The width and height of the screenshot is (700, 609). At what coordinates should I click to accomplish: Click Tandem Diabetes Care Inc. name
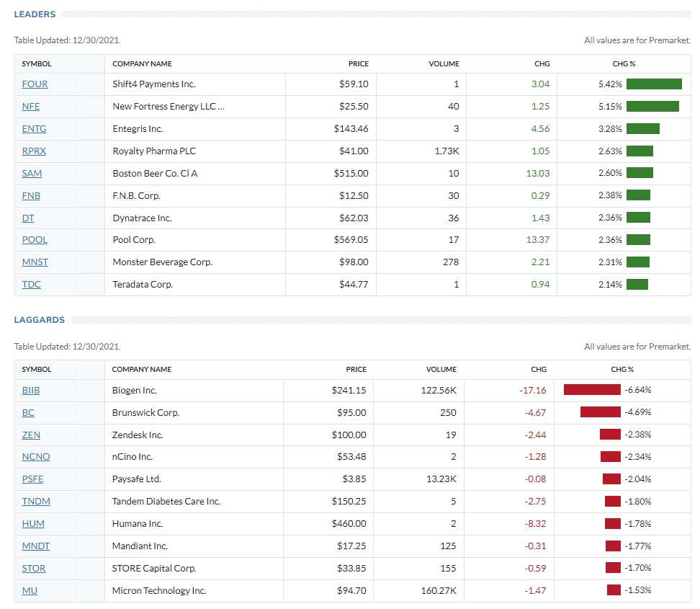coord(166,502)
